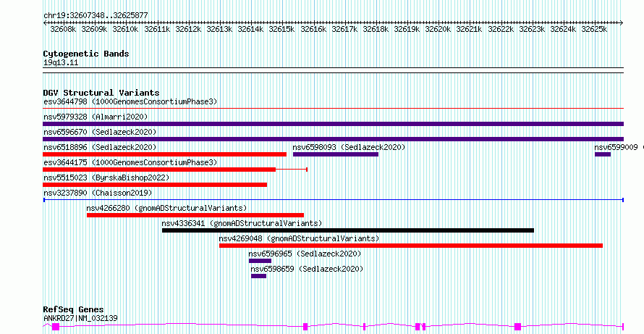Click the chr19:32607348..32625877 coordinate label

click(96, 15)
